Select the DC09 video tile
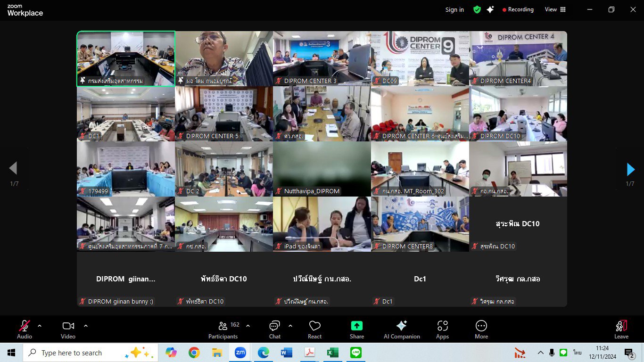Image resolution: width=644 pixels, height=362 pixels. [420, 58]
